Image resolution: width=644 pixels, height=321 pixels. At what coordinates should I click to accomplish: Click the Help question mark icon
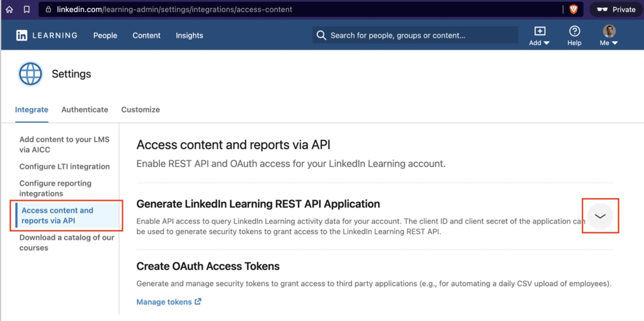[574, 31]
